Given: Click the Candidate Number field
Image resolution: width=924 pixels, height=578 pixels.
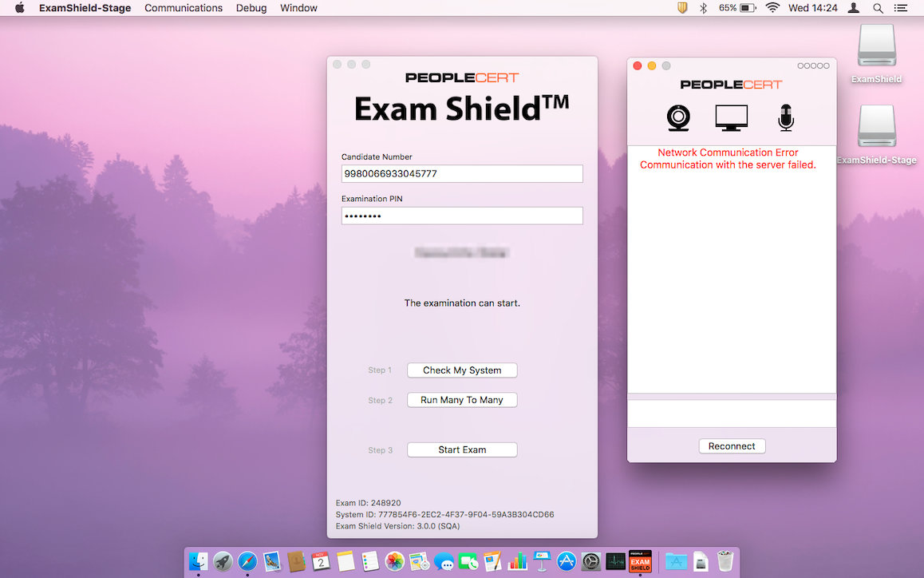Looking at the screenshot, I should 462,173.
